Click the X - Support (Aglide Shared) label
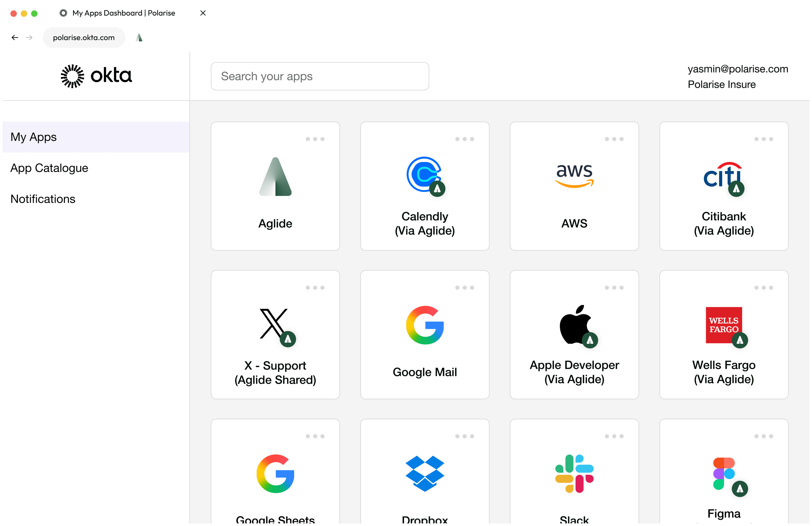The width and height of the screenshot is (812, 526). tap(275, 373)
